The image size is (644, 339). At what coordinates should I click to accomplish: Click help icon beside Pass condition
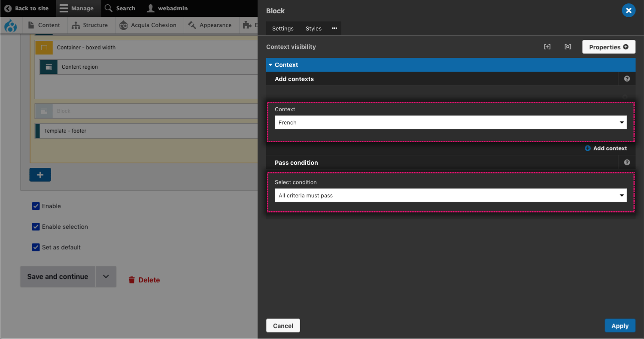click(627, 163)
